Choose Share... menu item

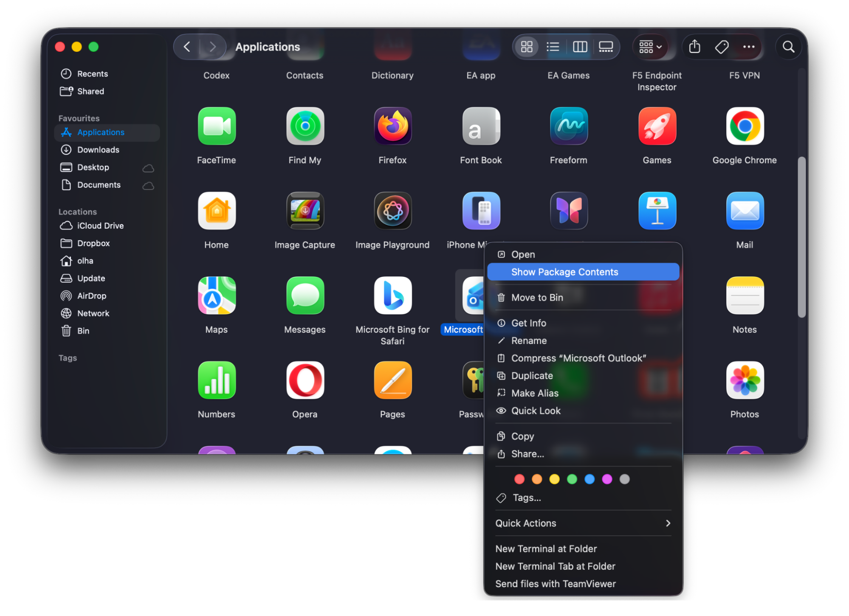pyautogui.click(x=583, y=454)
